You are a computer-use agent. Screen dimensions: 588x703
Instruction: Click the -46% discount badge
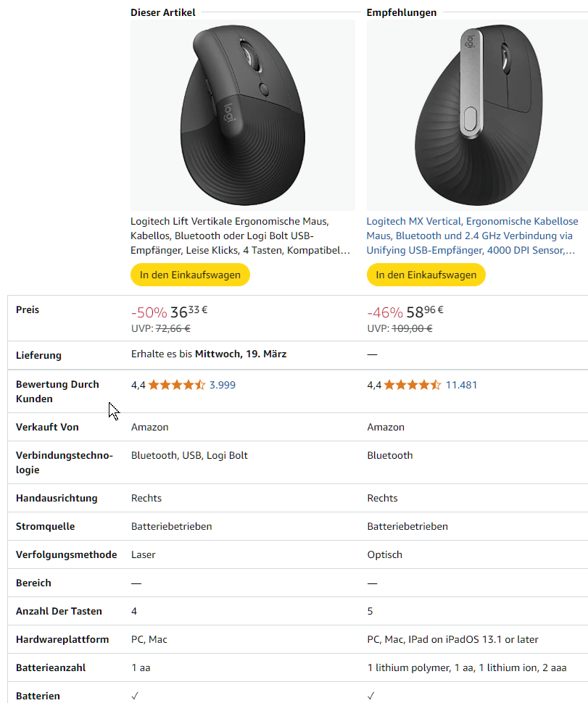(x=385, y=313)
